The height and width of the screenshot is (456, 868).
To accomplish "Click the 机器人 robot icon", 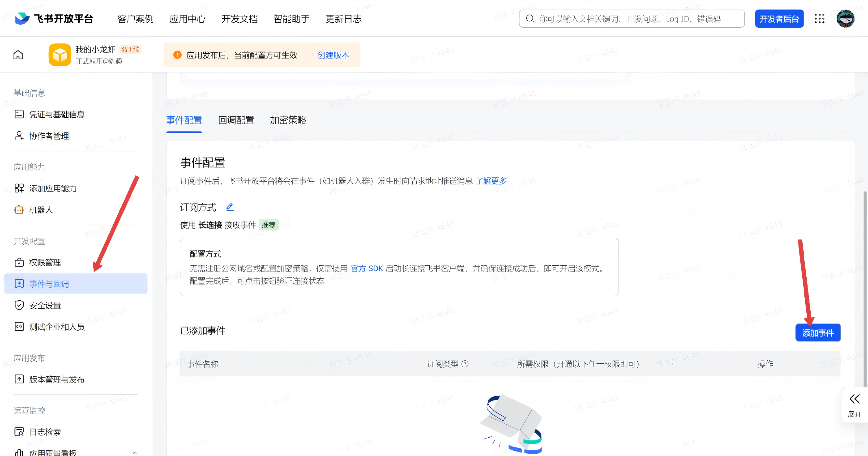I will [19, 210].
